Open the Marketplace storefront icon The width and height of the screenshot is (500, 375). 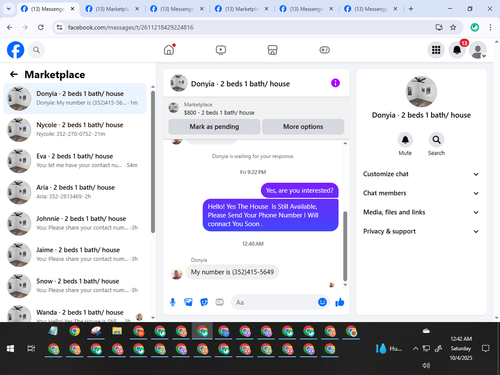272,50
